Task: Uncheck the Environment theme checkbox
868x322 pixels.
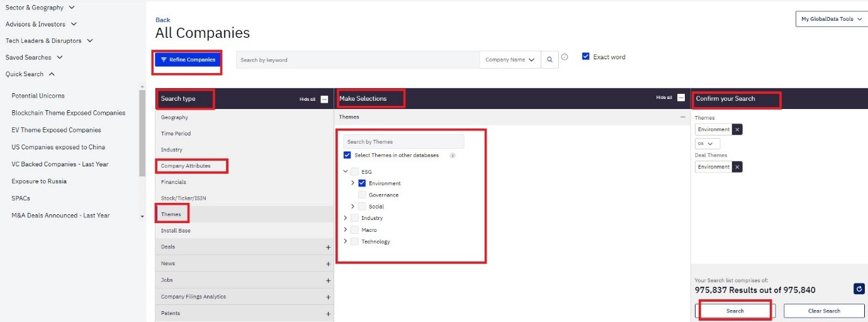Action: click(362, 183)
